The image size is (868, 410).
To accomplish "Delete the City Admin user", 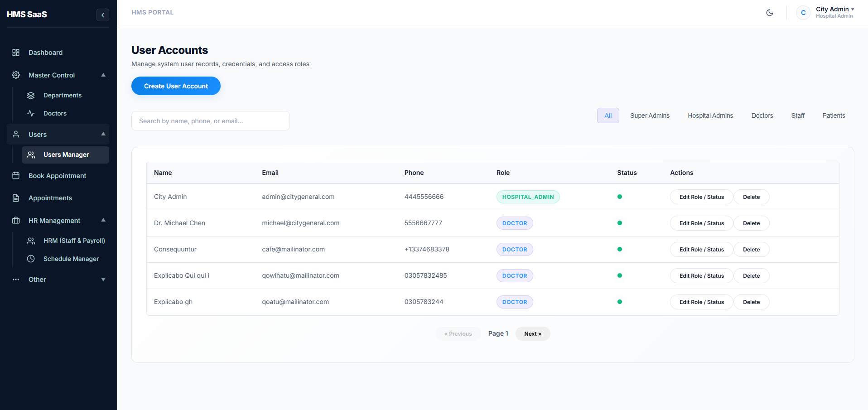I will tap(751, 197).
